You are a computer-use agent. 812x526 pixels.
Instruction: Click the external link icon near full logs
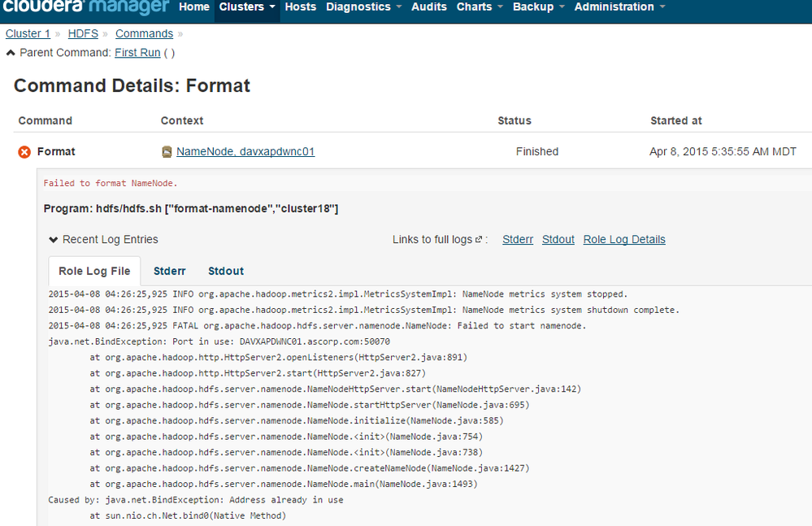click(x=479, y=240)
